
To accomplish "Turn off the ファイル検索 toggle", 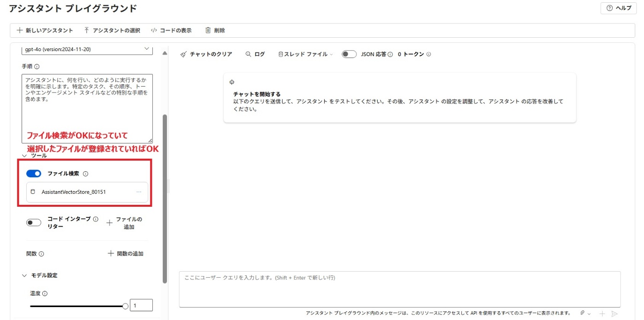I will point(34,174).
